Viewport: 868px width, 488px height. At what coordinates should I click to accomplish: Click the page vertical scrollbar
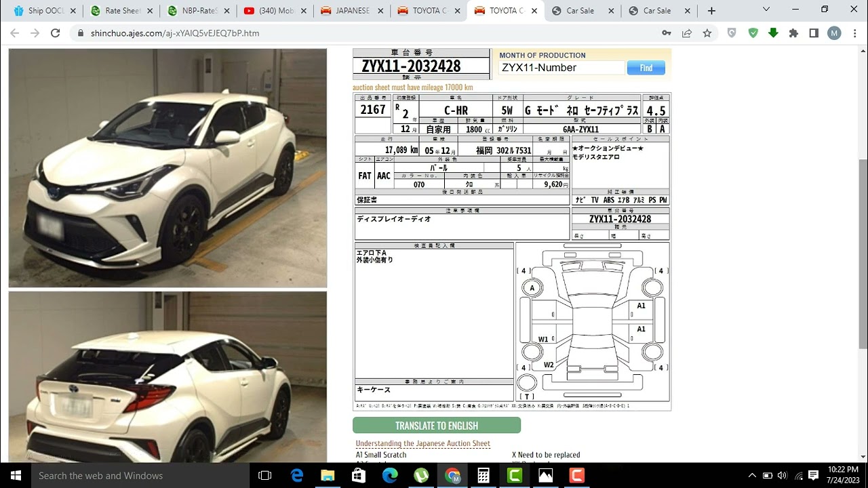pyautogui.click(x=863, y=255)
